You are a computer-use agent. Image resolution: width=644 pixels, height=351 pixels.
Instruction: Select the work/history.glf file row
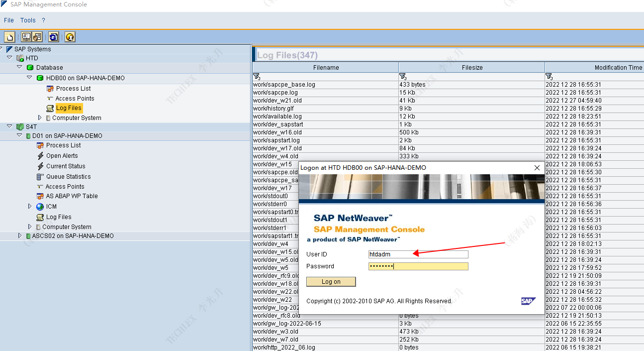point(448,109)
